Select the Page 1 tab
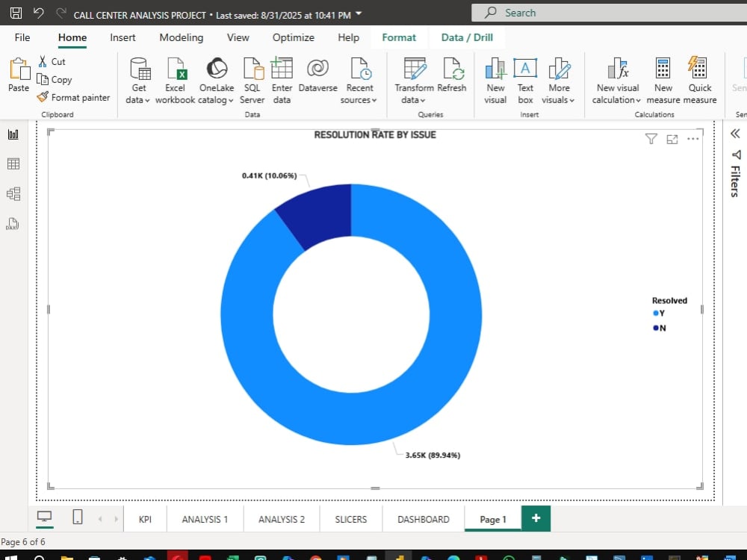 pos(492,519)
